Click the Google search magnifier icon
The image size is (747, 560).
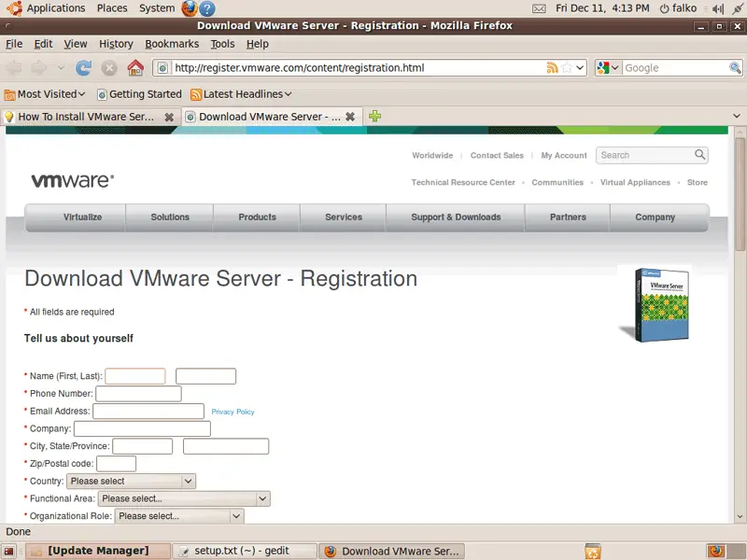pos(735,67)
